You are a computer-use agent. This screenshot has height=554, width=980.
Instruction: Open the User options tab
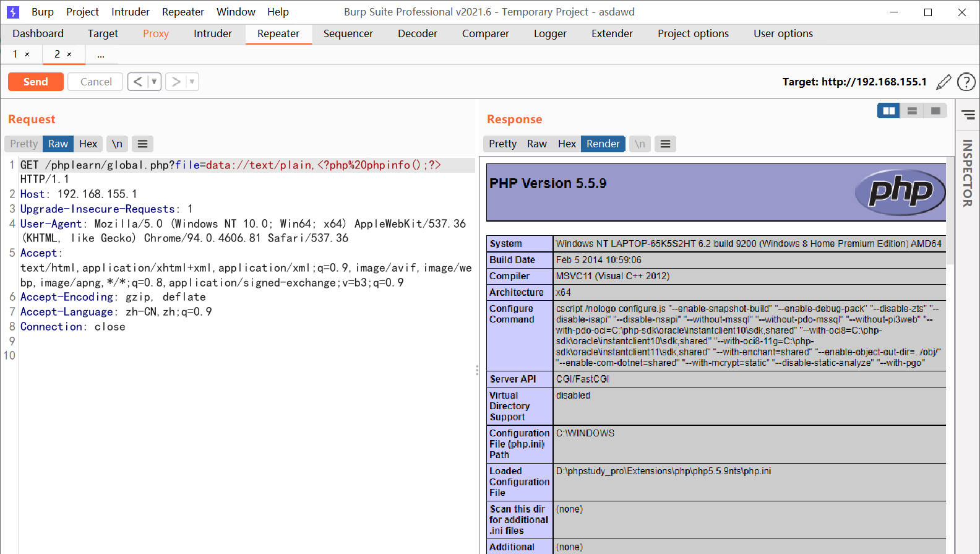[783, 33]
